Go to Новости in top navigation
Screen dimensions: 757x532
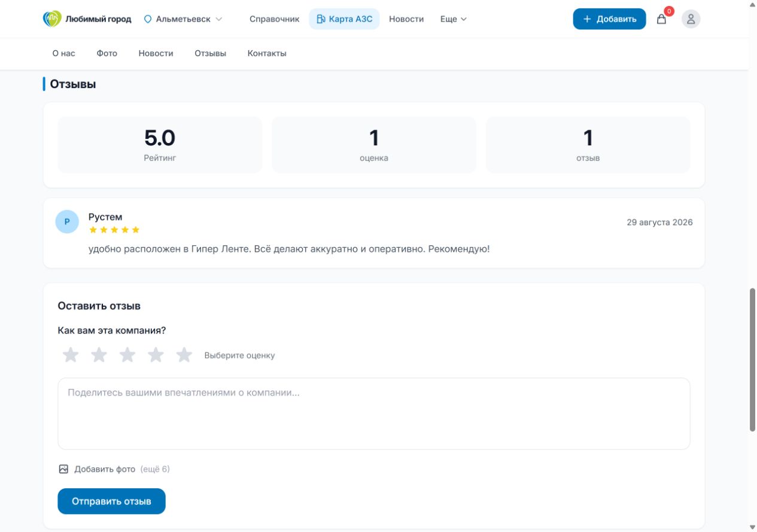(x=406, y=19)
